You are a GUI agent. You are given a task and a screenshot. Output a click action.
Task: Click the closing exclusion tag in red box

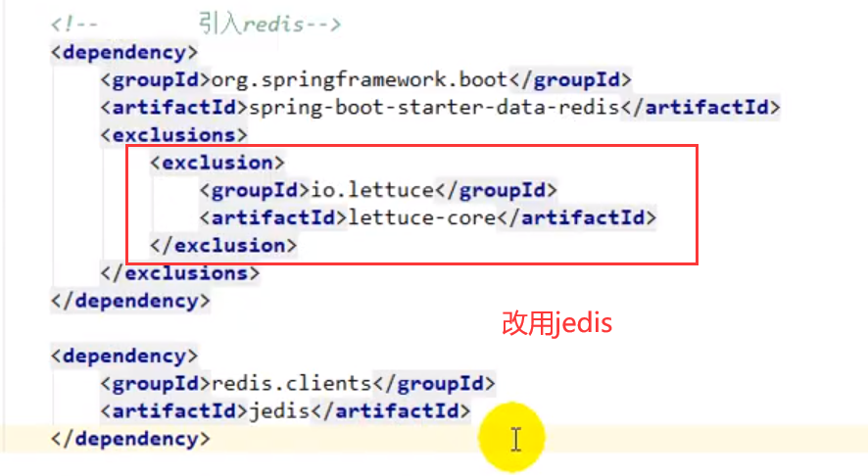222,245
